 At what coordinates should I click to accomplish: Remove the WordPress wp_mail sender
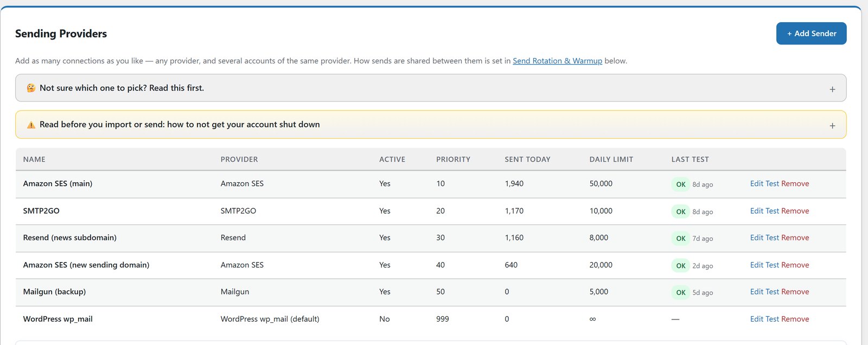point(795,319)
